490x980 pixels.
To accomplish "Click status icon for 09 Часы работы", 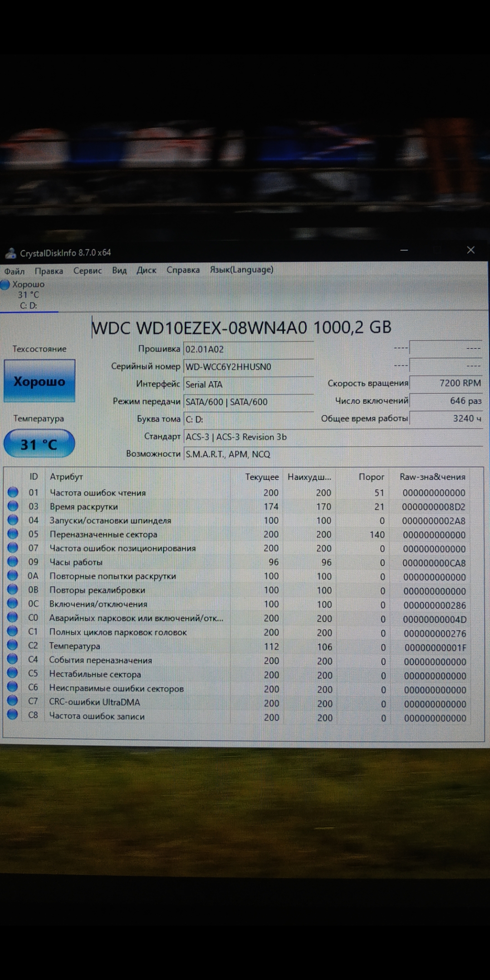I will 13,561.
